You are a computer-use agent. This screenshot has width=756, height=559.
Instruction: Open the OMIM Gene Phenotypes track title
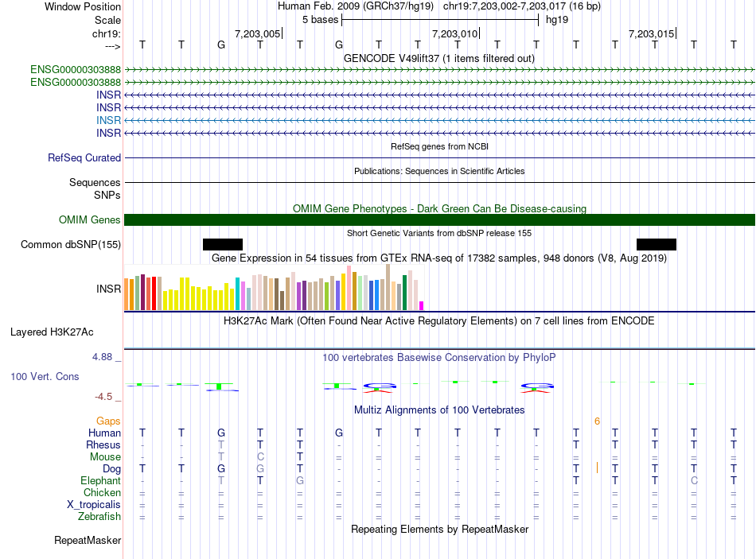tap(439, 208)
